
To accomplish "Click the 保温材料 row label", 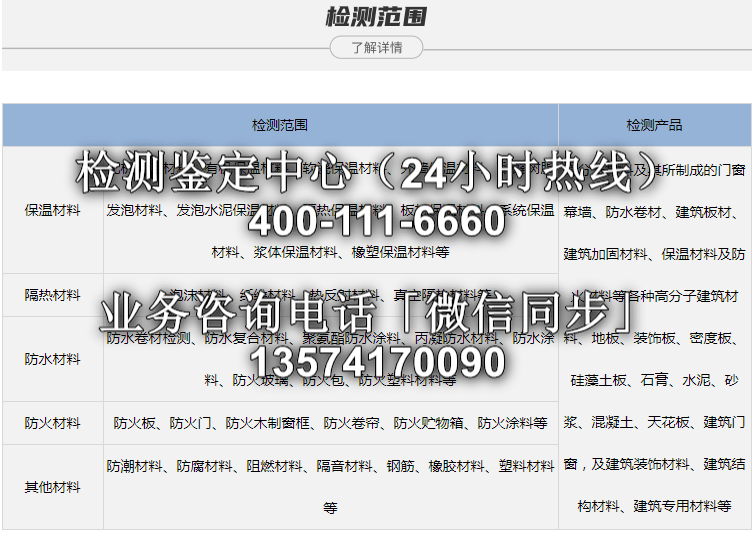I will (x=53, y=211).
